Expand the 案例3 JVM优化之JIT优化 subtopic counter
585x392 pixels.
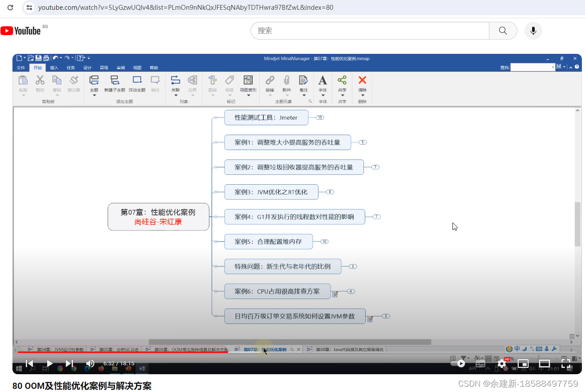pos(330,192)
